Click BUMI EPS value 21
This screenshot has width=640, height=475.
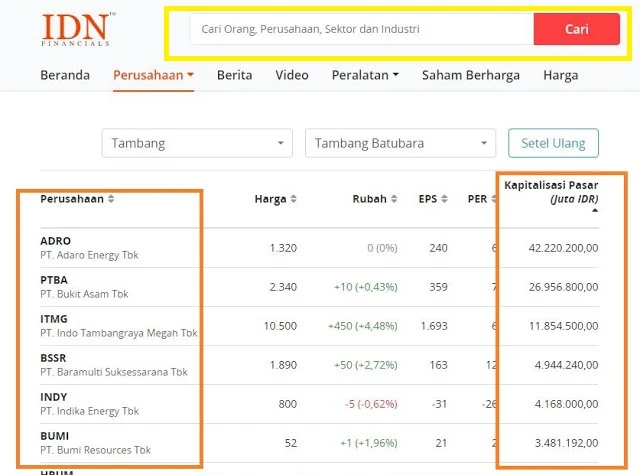click(x=441, y=443)
